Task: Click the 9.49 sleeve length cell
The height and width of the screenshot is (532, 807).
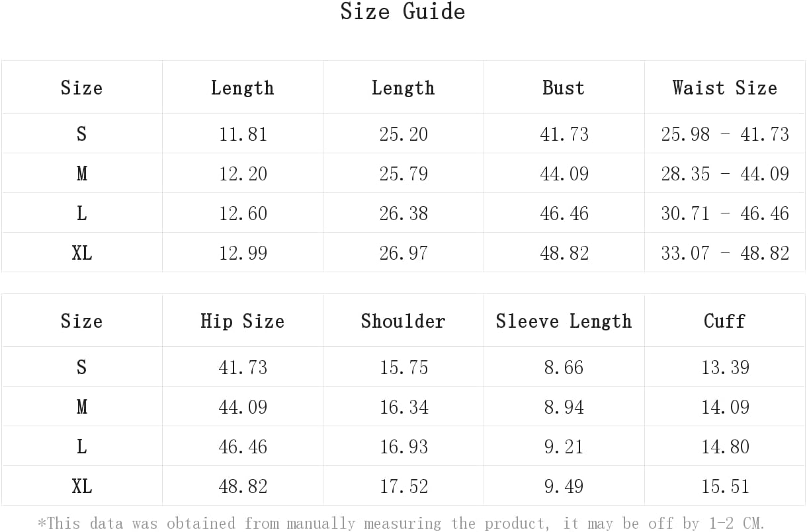Action: [564, 486]
